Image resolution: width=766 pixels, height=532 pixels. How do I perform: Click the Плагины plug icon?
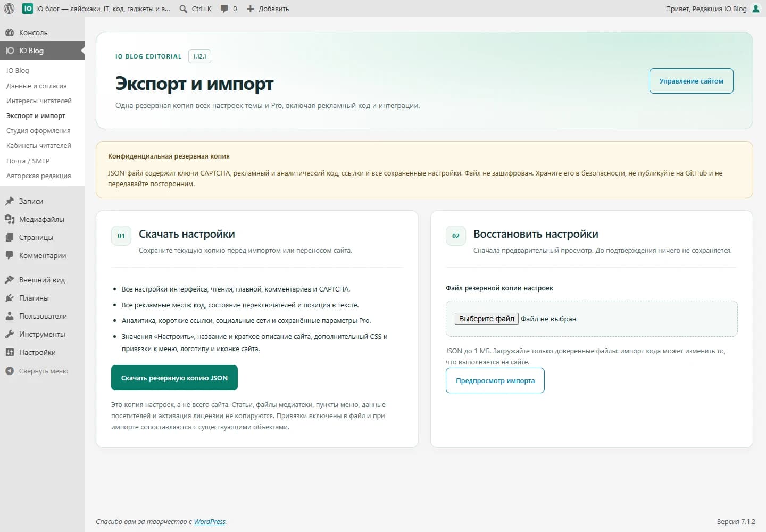click(x=10, y=298)
